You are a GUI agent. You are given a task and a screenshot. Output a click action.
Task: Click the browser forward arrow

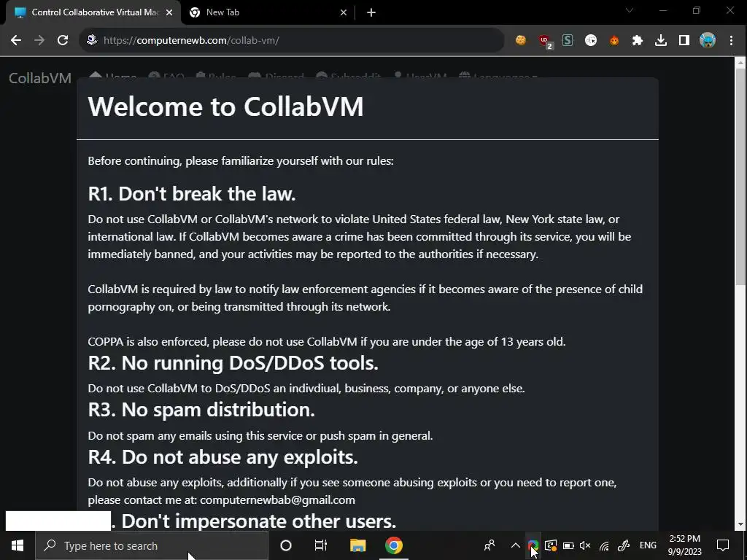point(39,41)
